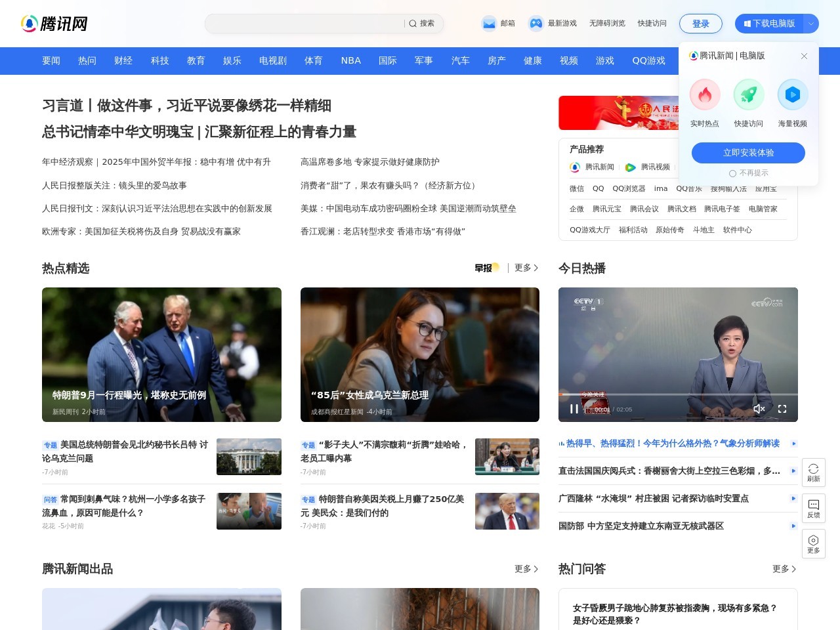Open the 早报 morning report link
Image resolution: width=840 pixels, height=630 pixels.
(x=487, y=268)
